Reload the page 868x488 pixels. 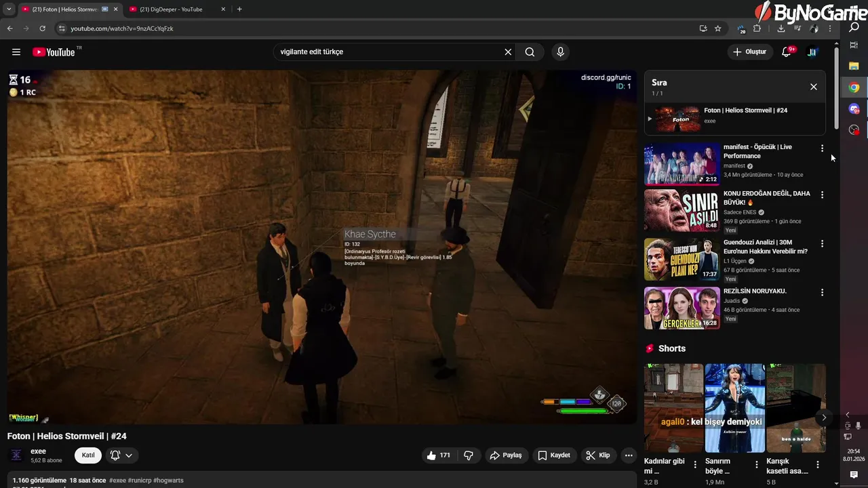coord(42,28)
